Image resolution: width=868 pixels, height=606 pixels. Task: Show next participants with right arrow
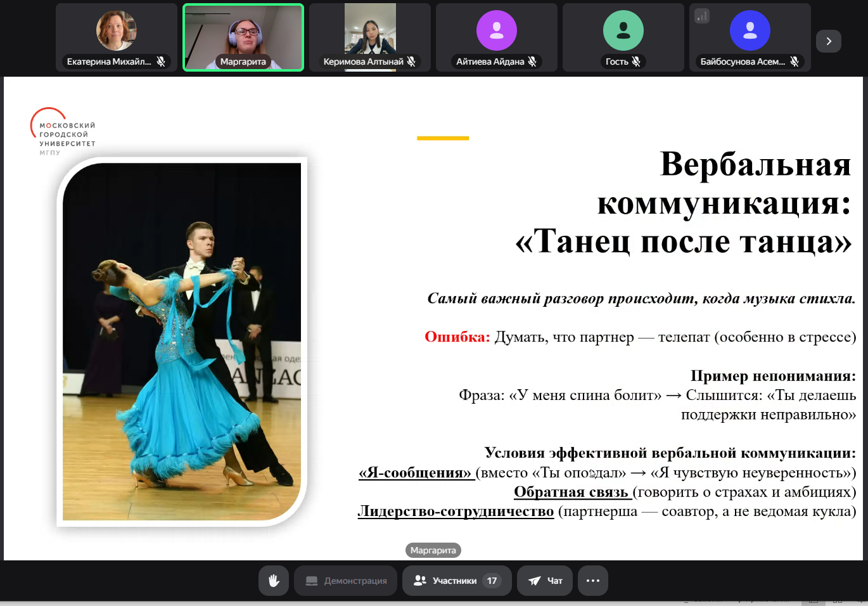[829, 41]
